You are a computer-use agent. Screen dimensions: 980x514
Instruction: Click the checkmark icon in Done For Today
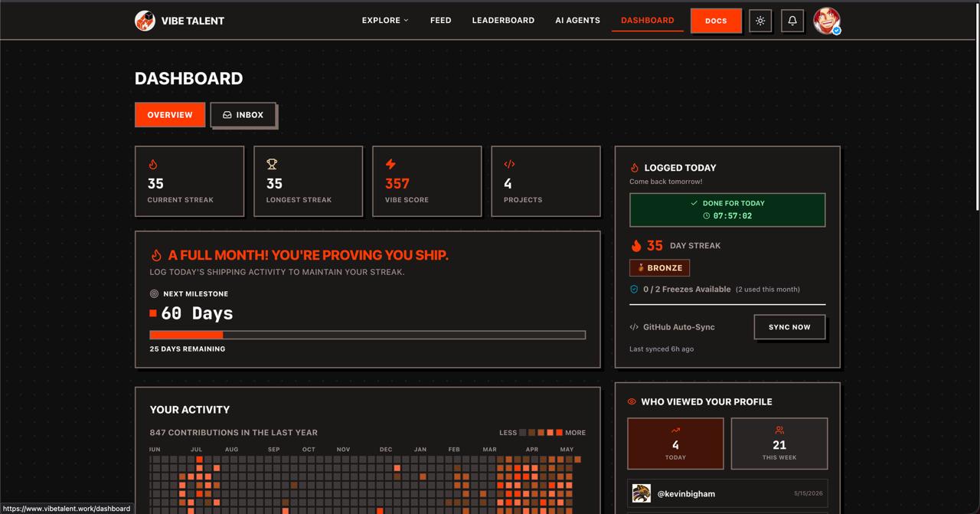coord(694,203)
